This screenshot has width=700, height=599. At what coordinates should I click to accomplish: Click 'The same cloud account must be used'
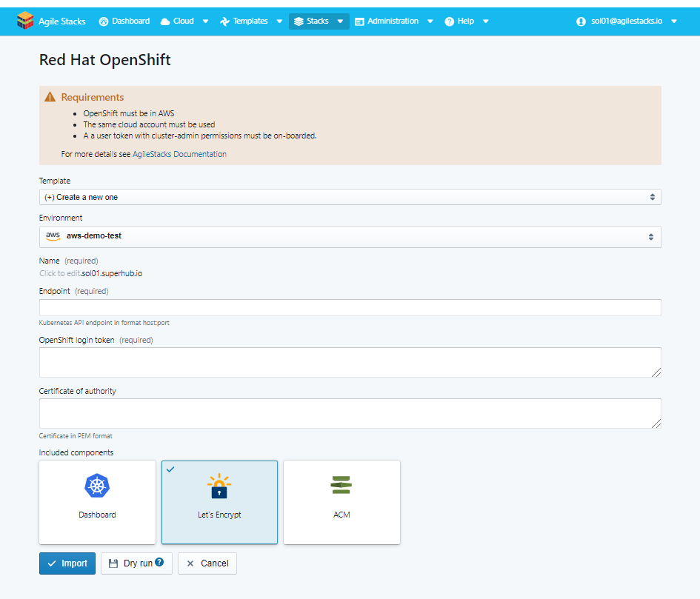point(149,124)
